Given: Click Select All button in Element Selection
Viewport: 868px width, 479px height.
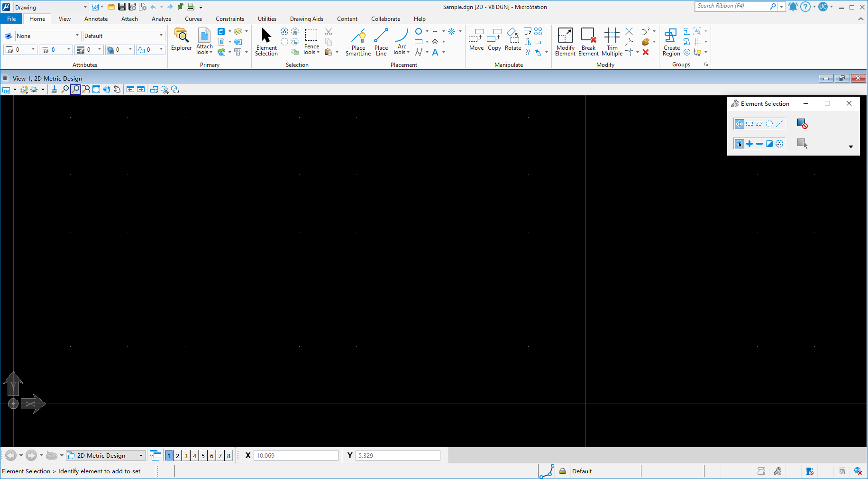Looking at the screenshot, I should click(802, 144).
